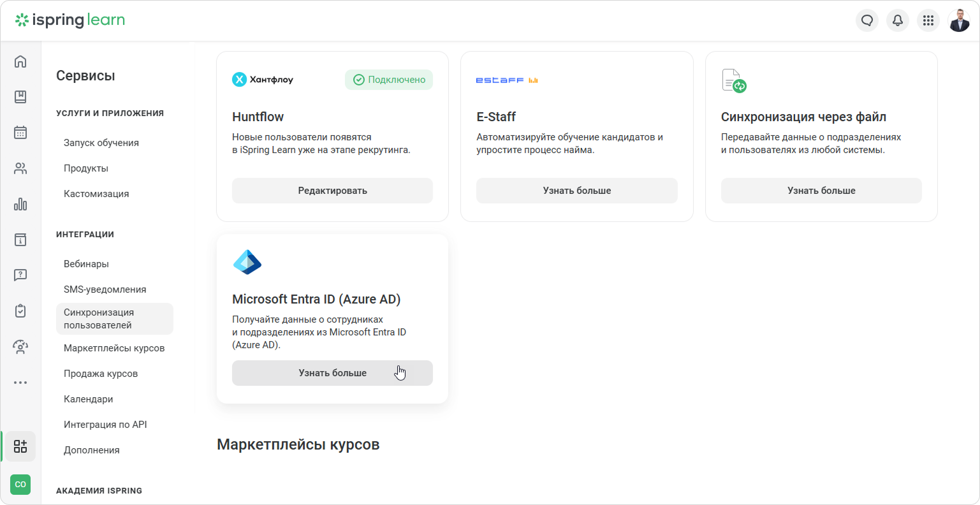Screen dimensions: 980x505
Task: Click the Microsoft Entra ID logo
Action: click(x=247, y=262)
